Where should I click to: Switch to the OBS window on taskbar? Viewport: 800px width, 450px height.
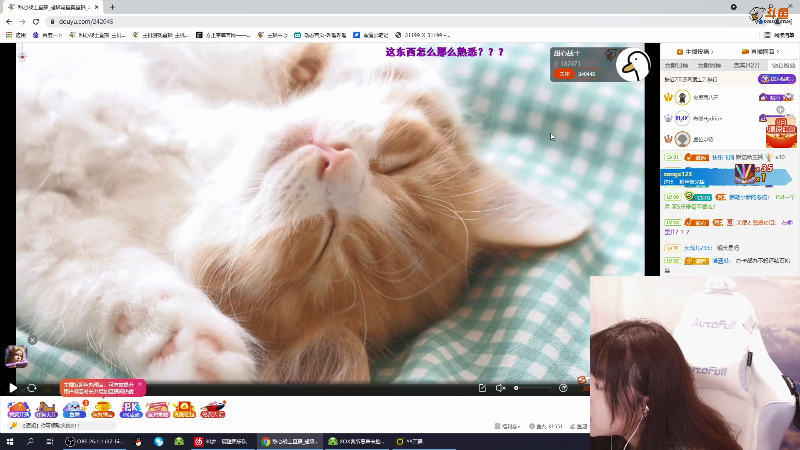click(x=95, y=441)
